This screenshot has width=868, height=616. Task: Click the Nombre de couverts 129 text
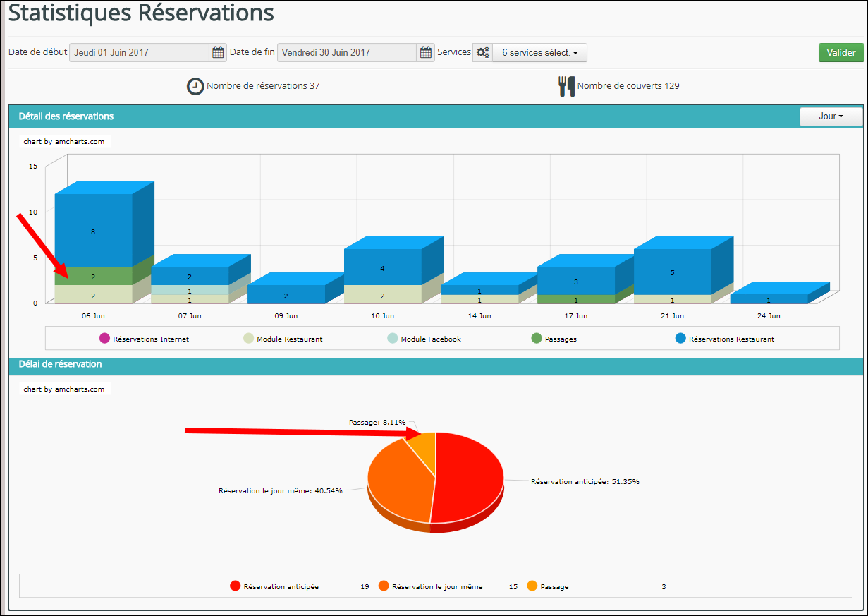628,86
